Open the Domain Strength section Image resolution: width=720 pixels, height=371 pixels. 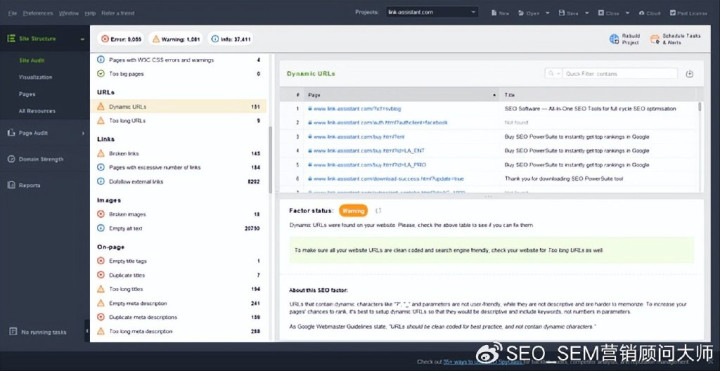pyautogui.click(x=40, y=159)
